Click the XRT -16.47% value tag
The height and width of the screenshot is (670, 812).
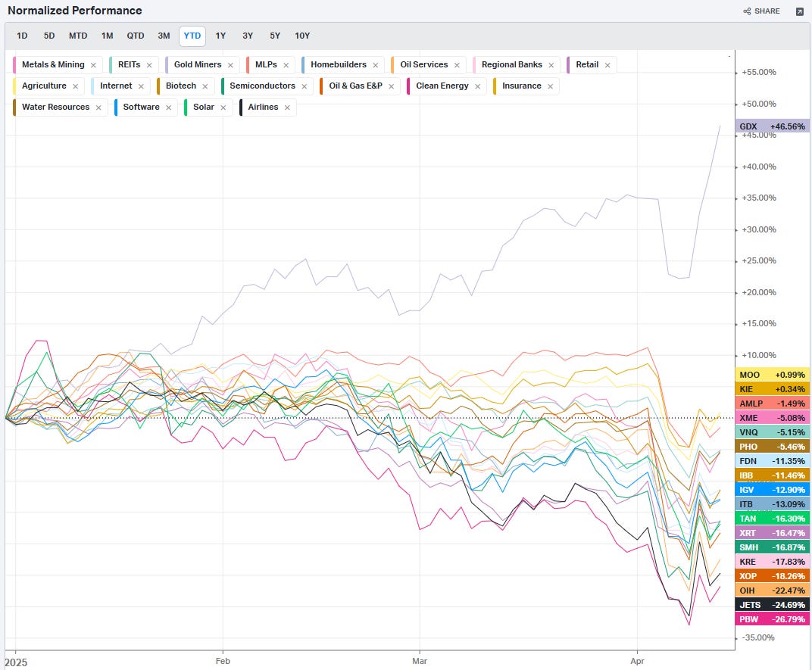pyautogui.click(x=772, y=533)
